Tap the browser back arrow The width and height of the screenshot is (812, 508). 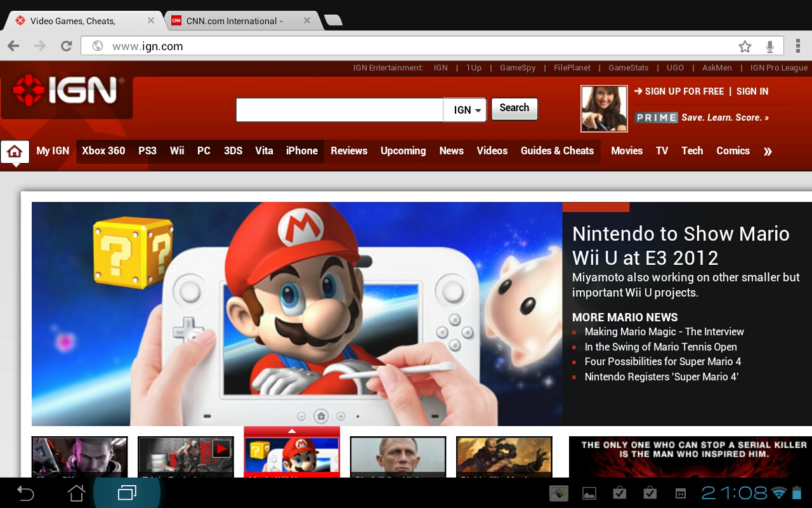[x=13, y=46]
